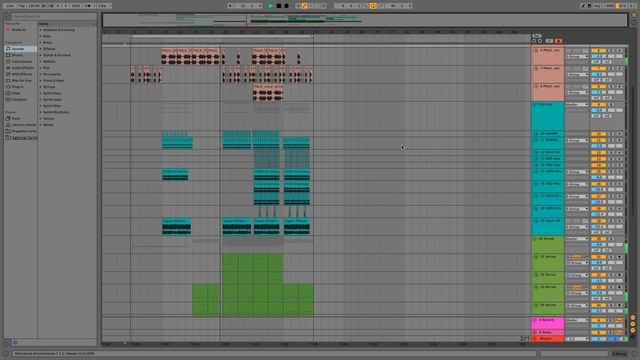Click the Set locator button

[x=537, y=36]
